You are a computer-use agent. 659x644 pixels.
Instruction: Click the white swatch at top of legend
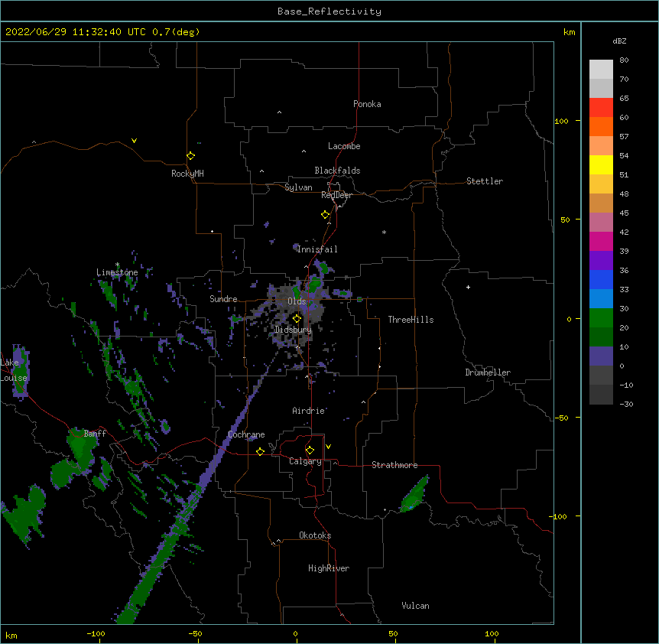[x=601, y=70]
